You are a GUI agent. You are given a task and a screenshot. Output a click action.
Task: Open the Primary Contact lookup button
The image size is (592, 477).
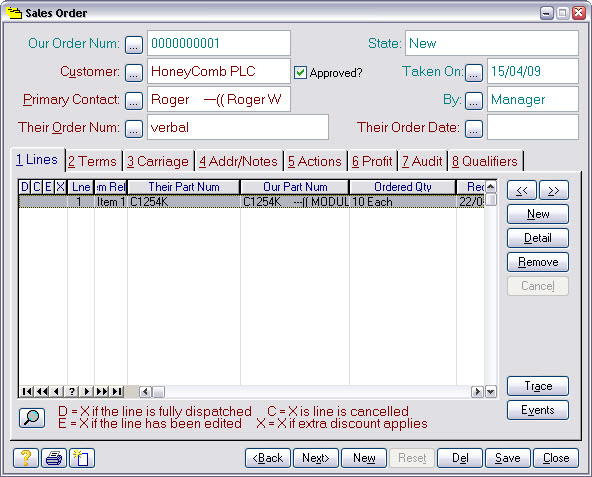pos(134,100)
